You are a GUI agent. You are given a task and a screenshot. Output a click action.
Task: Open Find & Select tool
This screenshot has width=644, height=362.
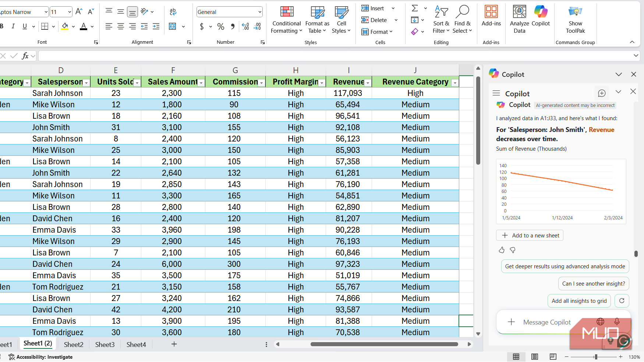tap(462, 20)
